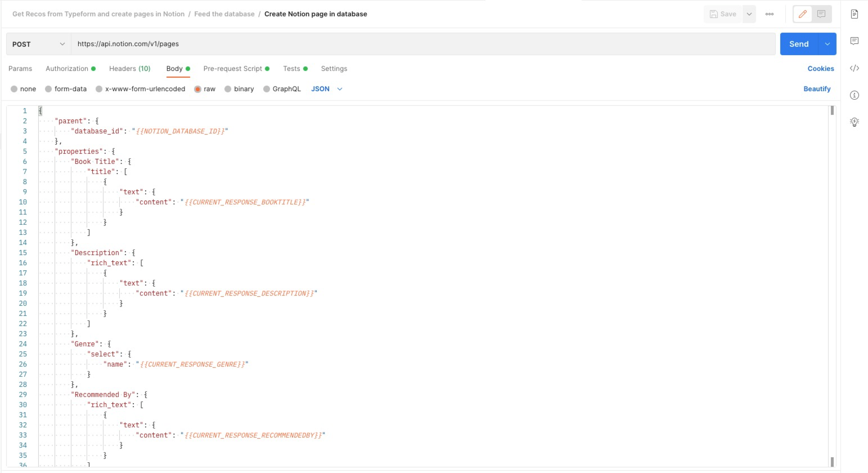The width and height of the screenshot is (868, 473).
Task: Select the binary body type
Action: [239, 89]
